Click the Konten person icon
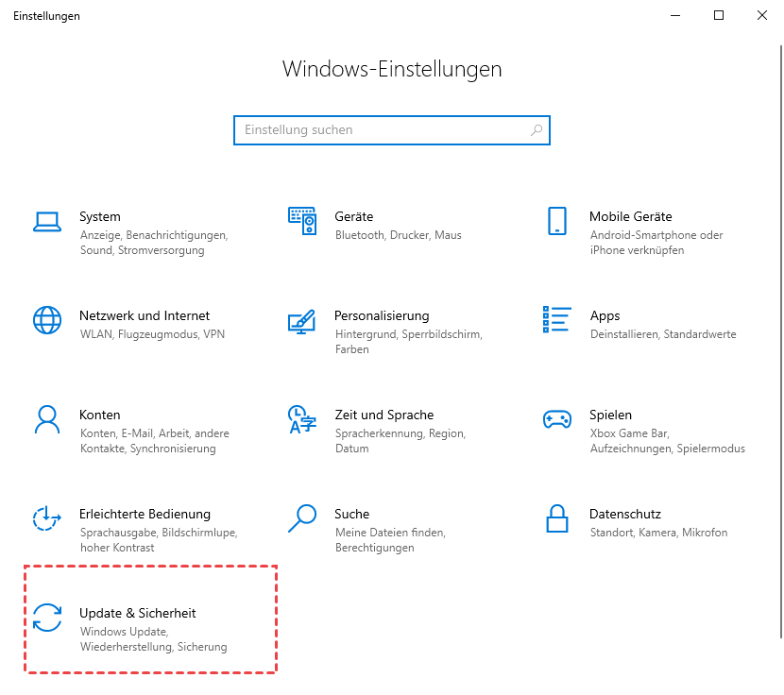This screenshot has height=695, width=784. 47,419
